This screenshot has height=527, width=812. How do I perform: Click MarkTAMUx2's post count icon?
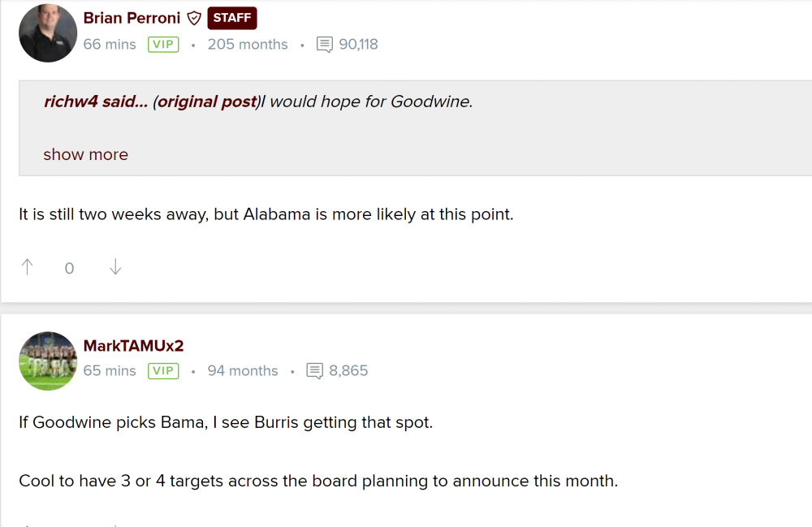[315, 371]
